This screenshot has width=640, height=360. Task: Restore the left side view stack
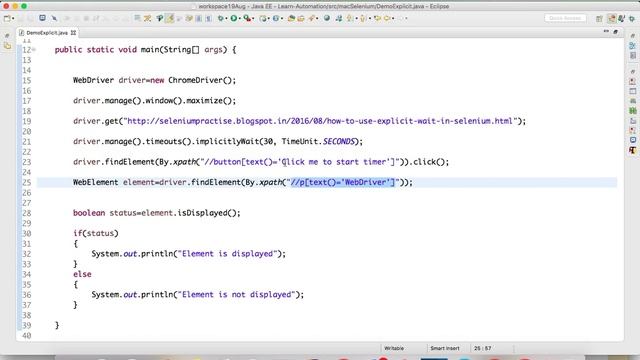7,36
